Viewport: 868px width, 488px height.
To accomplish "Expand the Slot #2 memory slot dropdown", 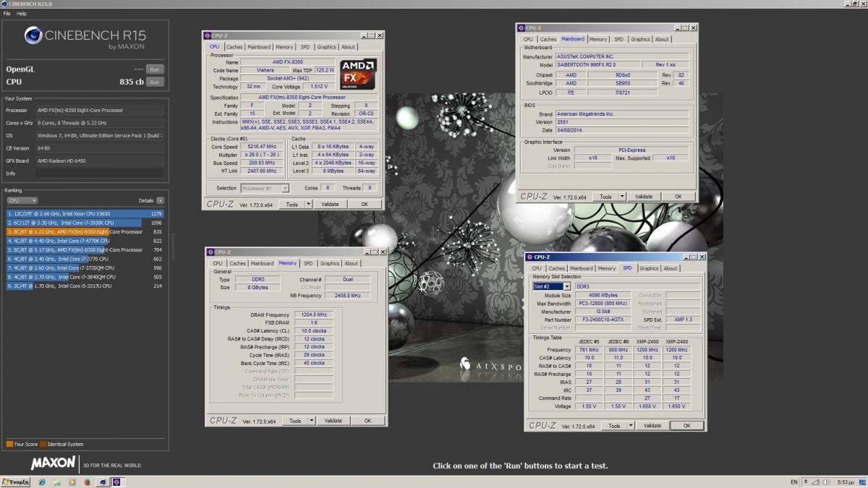I will click(x=566, y=286).
